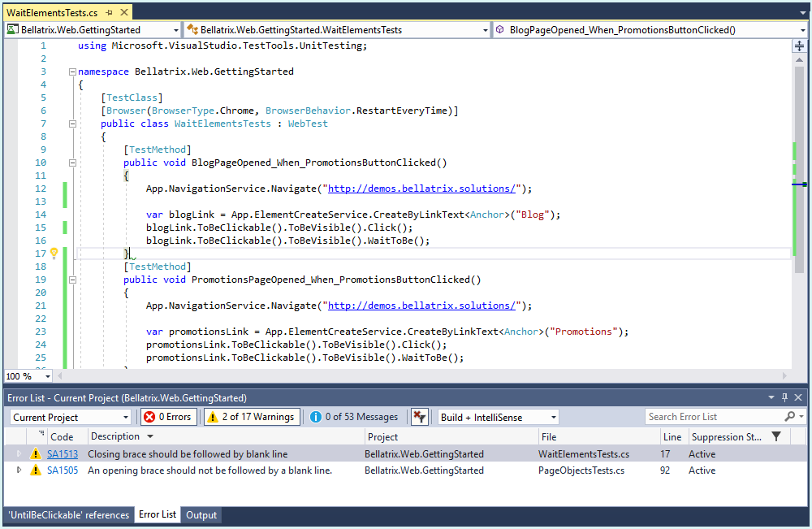812x529 pixels.
Task: Sort by the Code column header
Action: click(x=62, y=437)
